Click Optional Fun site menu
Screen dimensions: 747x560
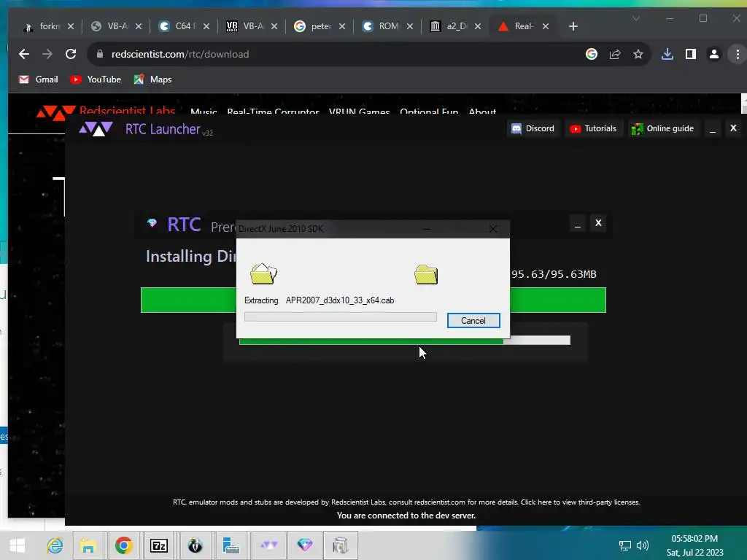pos(429,112)
